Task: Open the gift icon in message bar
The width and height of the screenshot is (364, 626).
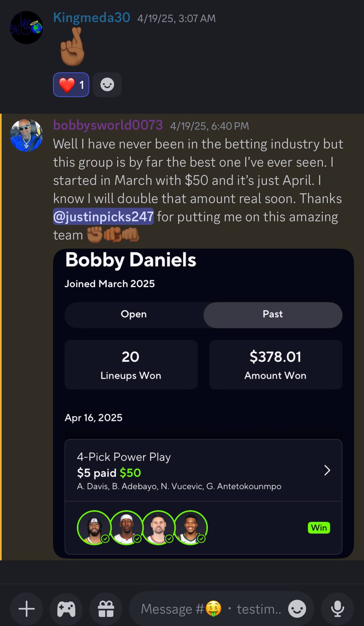Action: [106, 609]
